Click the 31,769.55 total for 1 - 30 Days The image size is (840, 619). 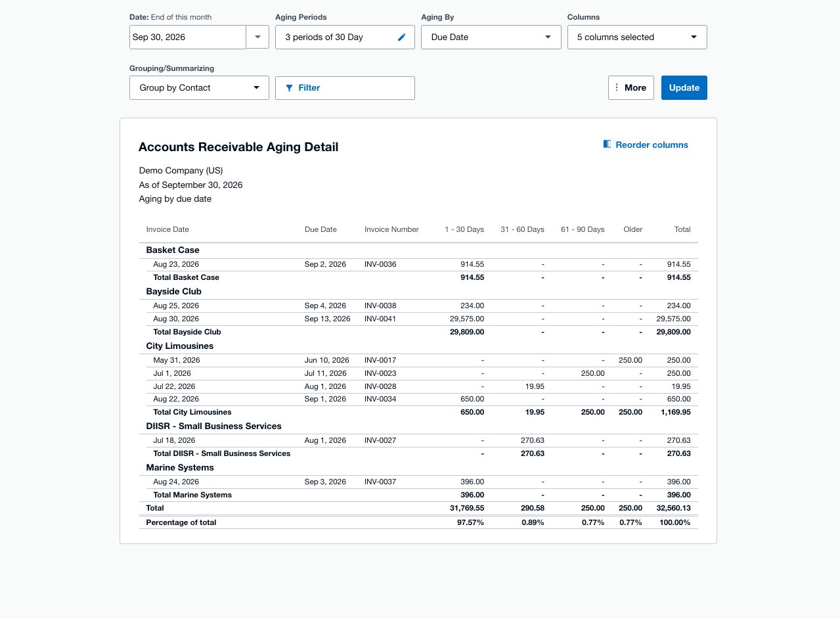(x=467, y=508)
